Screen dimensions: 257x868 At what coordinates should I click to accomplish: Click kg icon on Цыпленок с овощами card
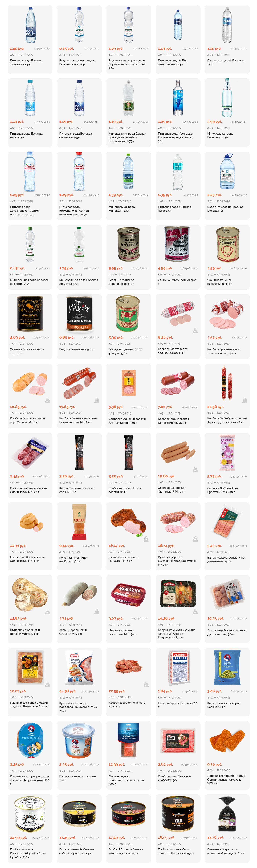tap(47, 611)
